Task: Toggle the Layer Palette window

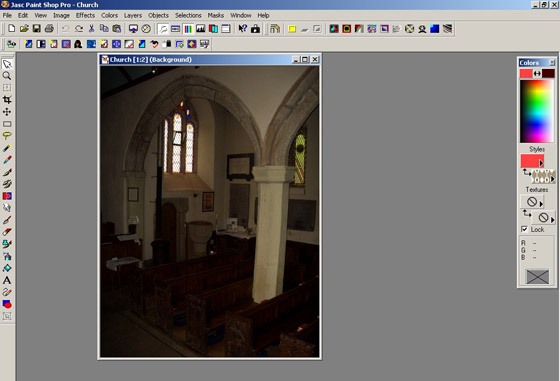Action: click(x=213, y=29)
